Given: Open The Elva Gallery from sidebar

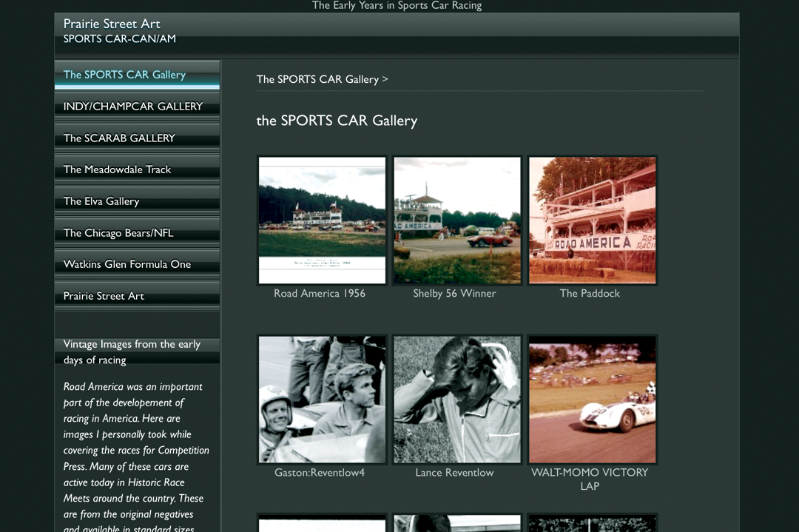Looking at the screenshot, I should coord(101,201).
